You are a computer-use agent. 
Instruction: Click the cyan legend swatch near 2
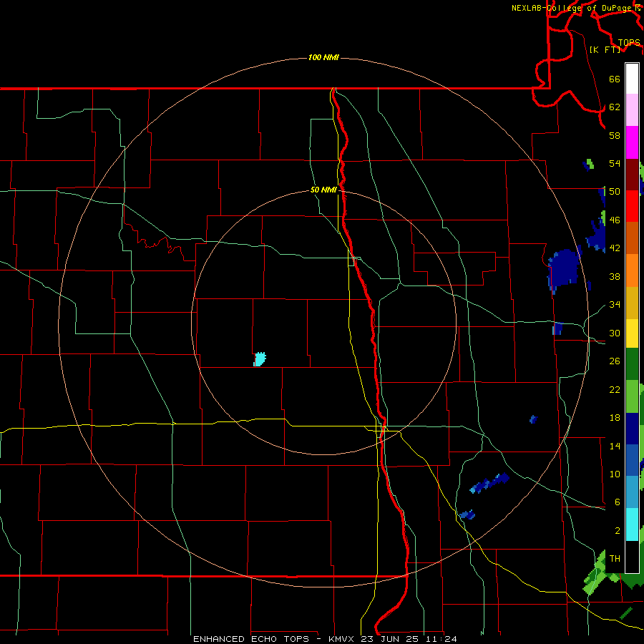(632, 525)
